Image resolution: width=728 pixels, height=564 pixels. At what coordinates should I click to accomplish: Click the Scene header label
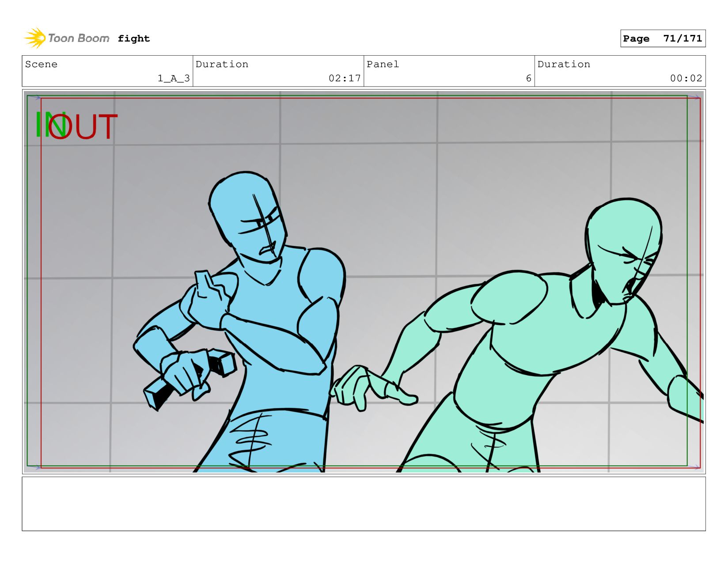41,64
